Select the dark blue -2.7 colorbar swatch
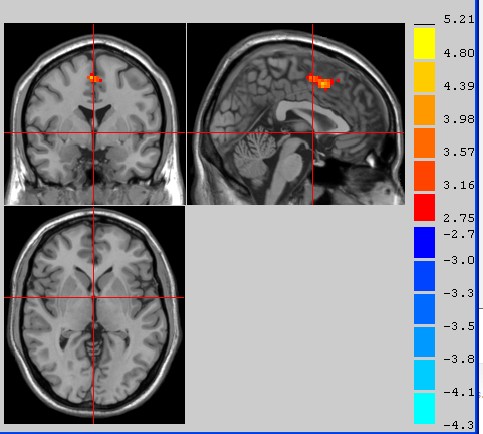The width and height of the screenshot is (483, 434). [x=424, y=242]
